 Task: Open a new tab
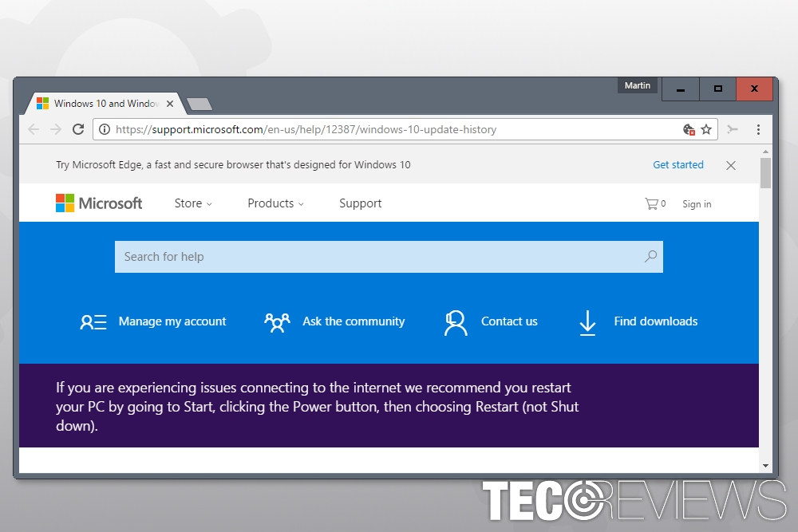coord(199,104)
